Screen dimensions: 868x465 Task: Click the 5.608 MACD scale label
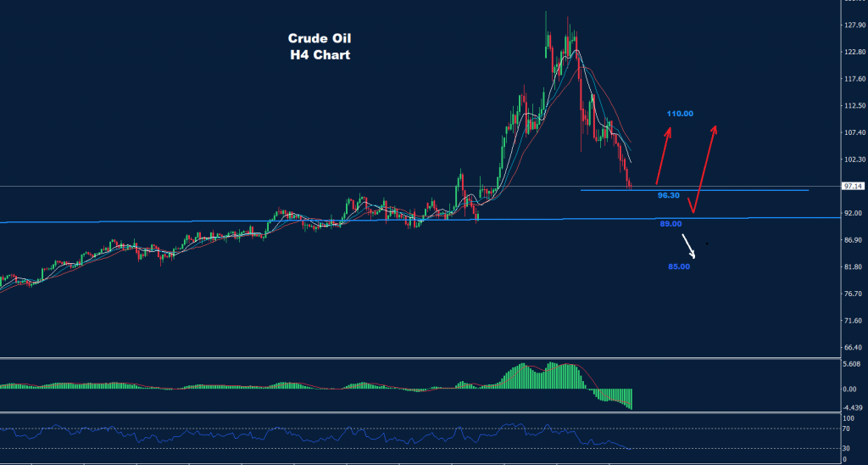pyautogui.click(x=852, y=365)
